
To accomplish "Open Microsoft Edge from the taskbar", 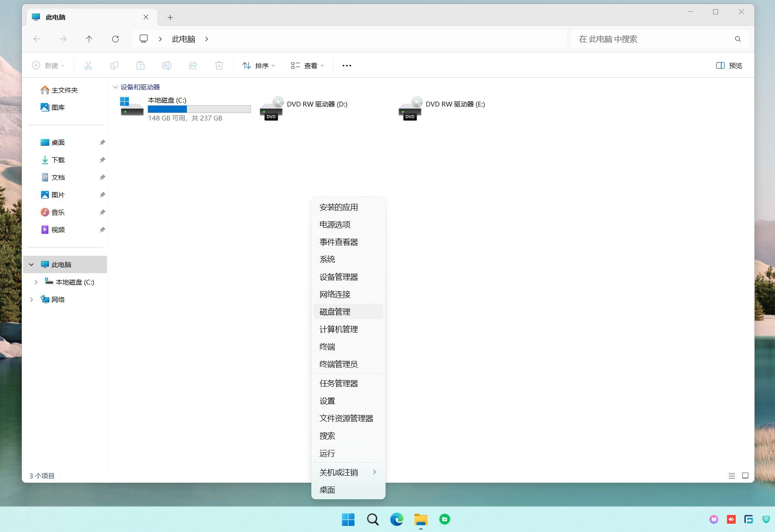I will pos(396,519).
